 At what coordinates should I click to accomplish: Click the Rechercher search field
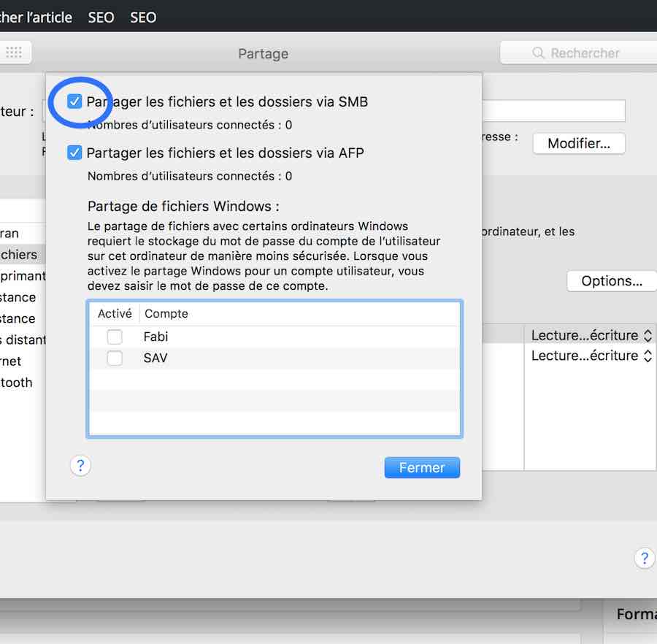[x=579, y=53]
